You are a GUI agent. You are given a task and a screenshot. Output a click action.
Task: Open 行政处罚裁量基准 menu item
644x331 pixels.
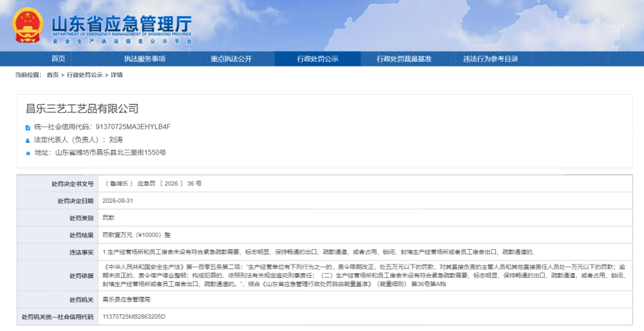[404, 59]
